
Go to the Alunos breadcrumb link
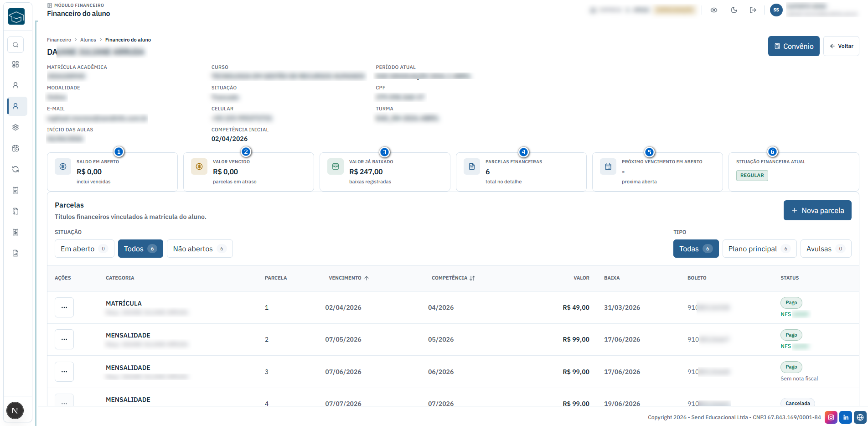(88, 40)
